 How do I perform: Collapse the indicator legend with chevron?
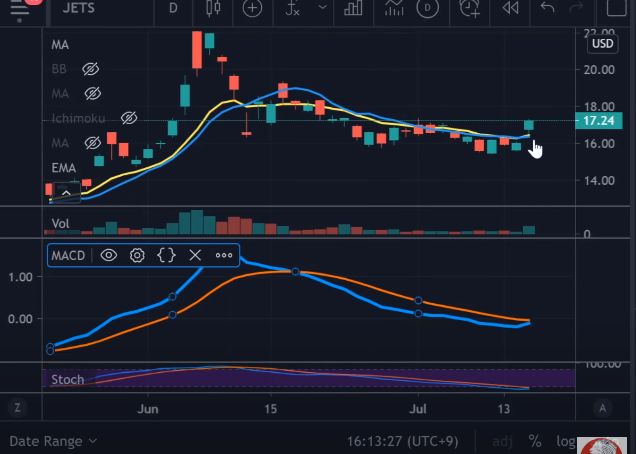66,193
